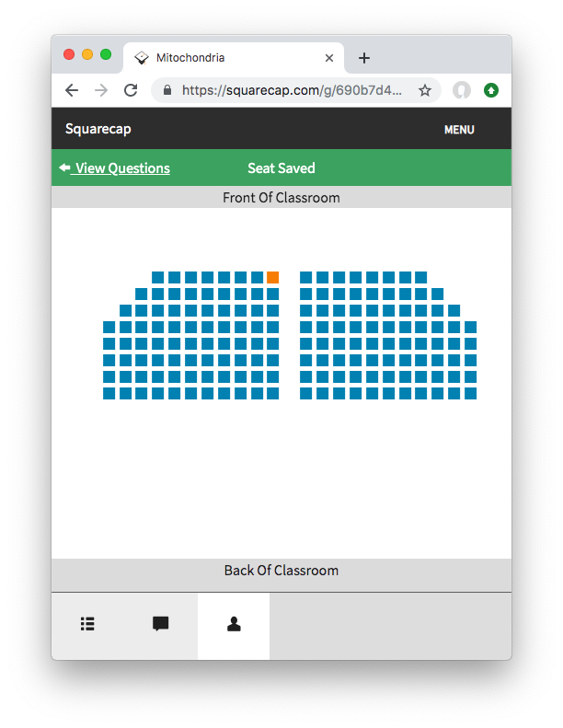Image resolution: width=563 pixels, height=728 pixels.
Task: Open a new browser tab
Action: click(x=364, y=58)
